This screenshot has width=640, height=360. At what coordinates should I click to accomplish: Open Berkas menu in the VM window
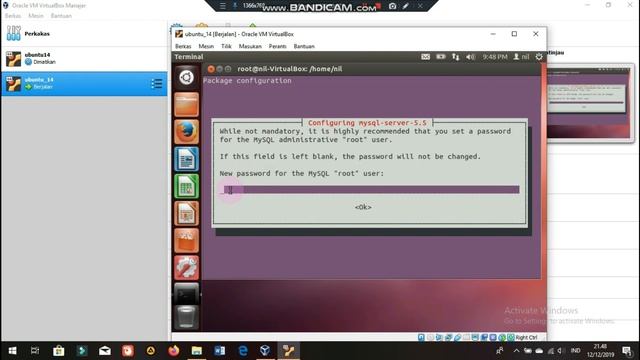[183, 46]
